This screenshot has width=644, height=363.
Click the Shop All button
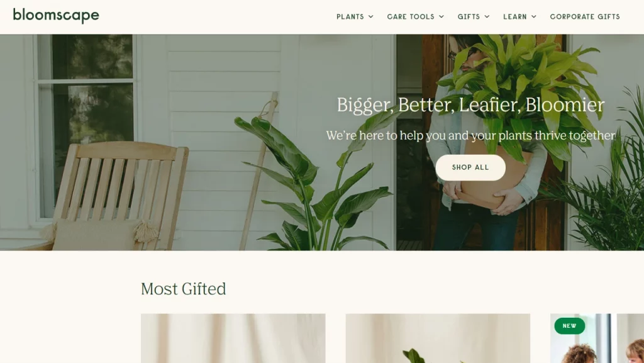click(x=470, y=167)
